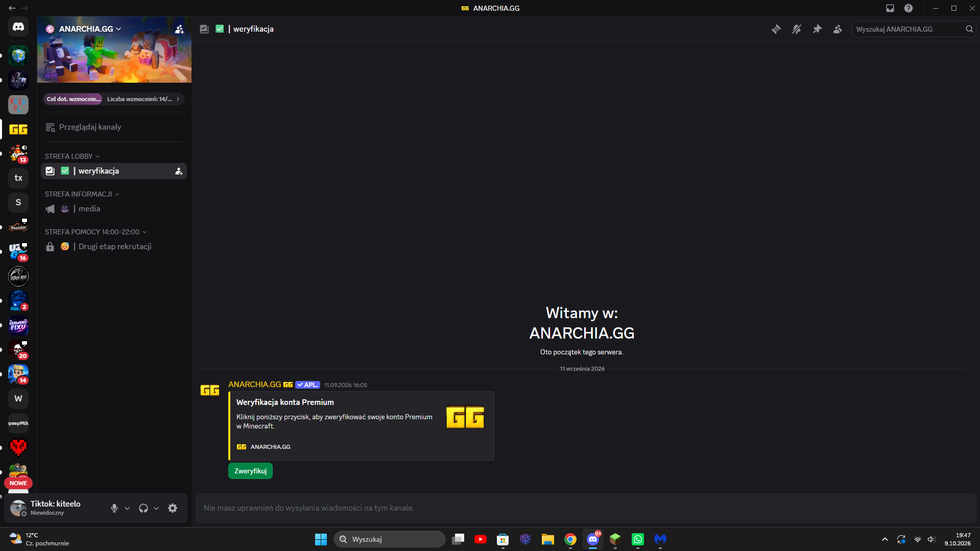This screenshot has width=980, height=551.
Task: Click the search magnifier icon
Action: point(969,29)
